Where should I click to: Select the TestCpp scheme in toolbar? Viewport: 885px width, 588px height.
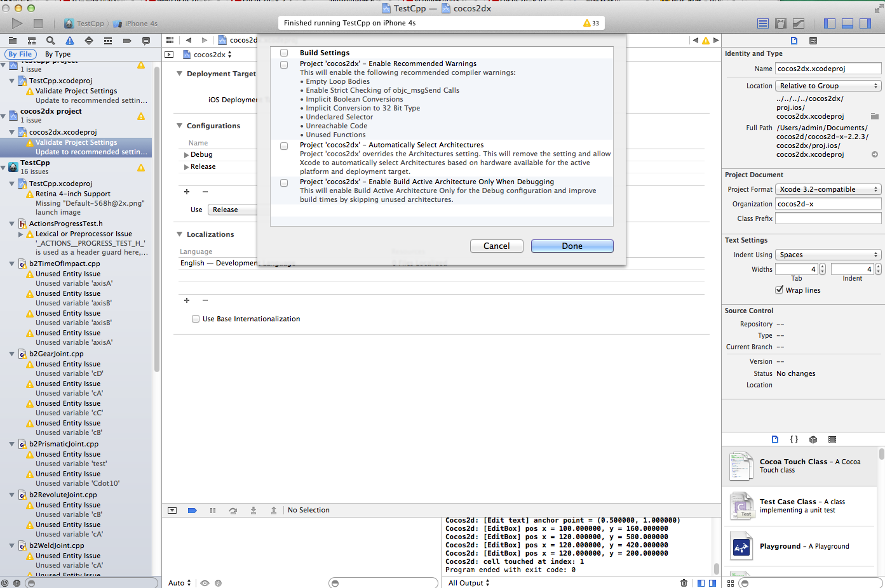pyautogui.click(x=84, y=23)
